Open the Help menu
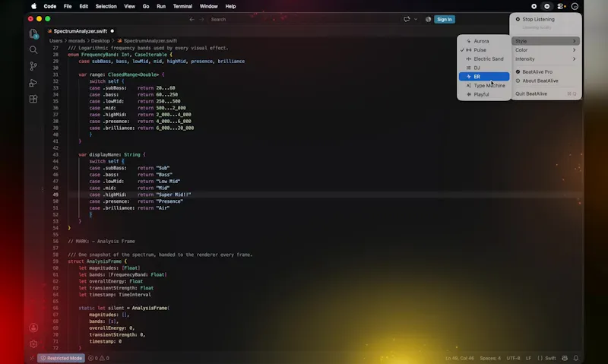This screenshot has height=364, width=608. [x=230, y=6]
